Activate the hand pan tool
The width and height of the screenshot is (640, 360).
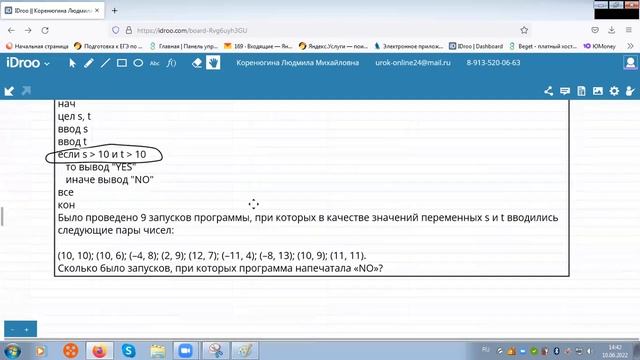[213, 62]
